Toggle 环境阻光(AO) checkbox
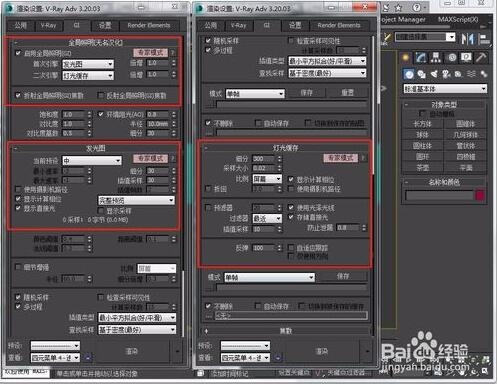The width and height of the screenshot is (498, 384). point(101,114)
